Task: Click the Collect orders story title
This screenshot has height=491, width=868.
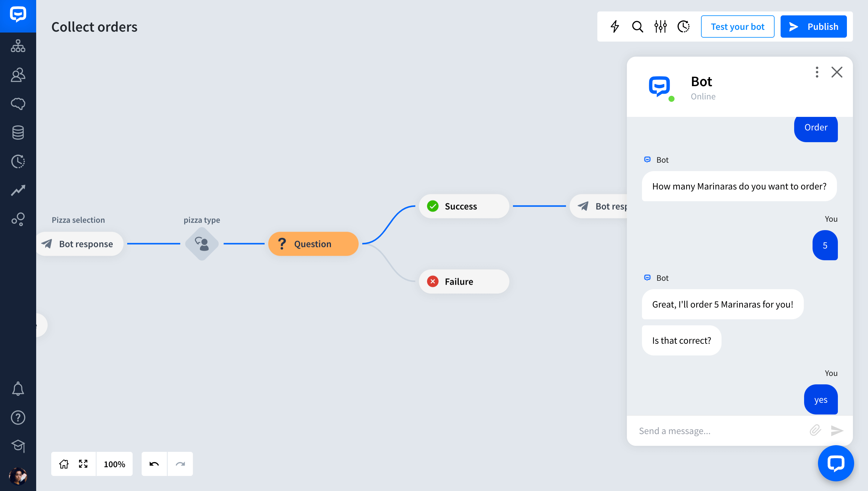Action: pyautogui.click(x=94, y=27)
